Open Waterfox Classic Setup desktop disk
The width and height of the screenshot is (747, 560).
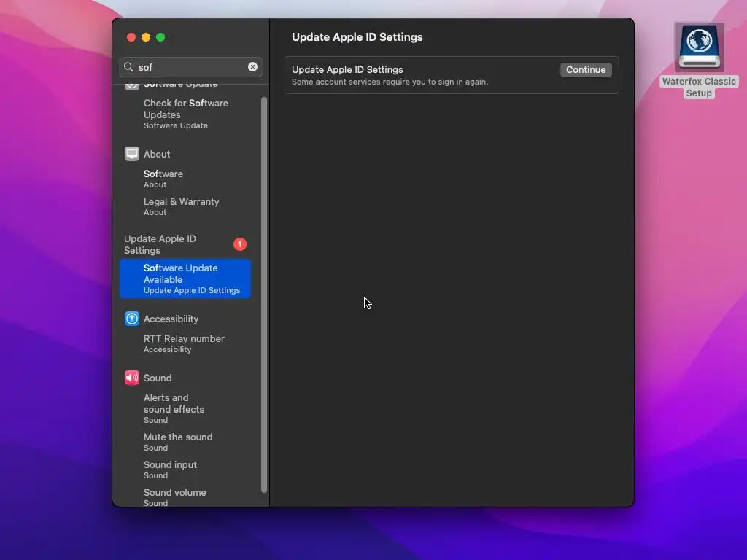click(699, 61)
